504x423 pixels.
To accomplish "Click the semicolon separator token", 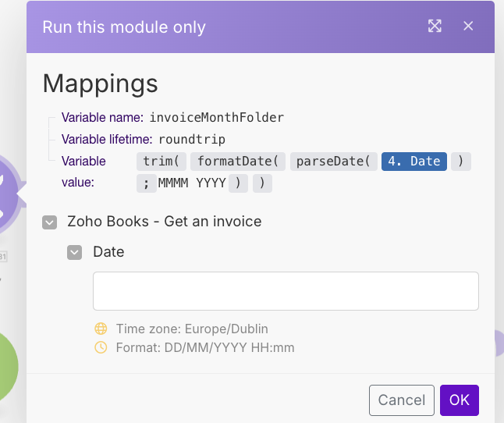I will [147, 183].
